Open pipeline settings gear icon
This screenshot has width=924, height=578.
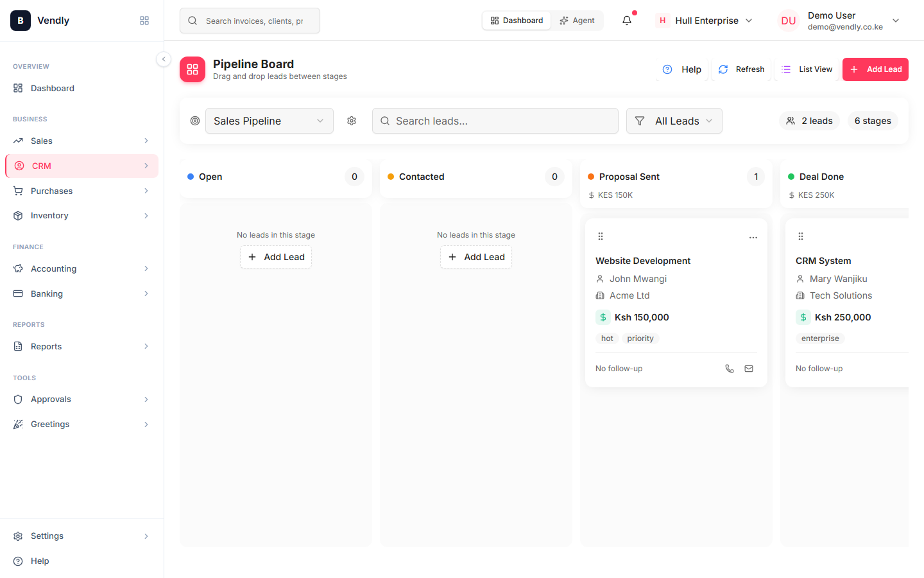pos(352,121)
